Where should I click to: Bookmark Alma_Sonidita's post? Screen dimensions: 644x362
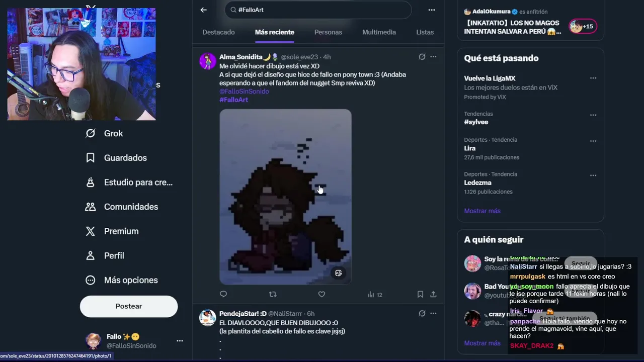point(420,294)
